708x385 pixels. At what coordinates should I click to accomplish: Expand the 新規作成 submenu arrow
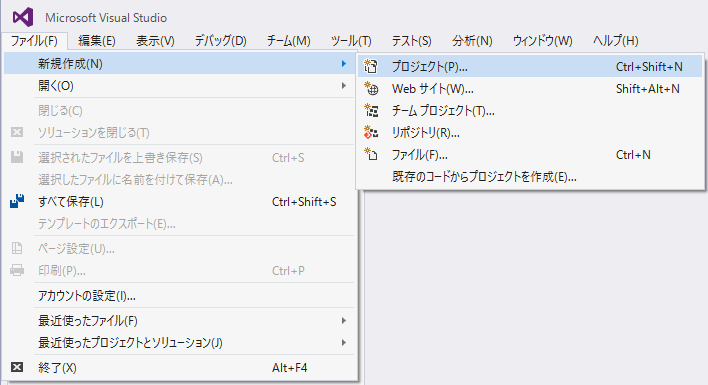pos(344,64)
